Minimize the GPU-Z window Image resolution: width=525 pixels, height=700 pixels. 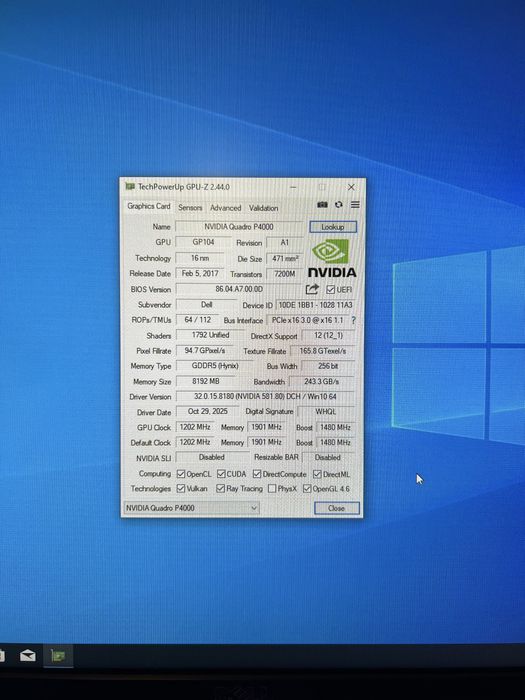(x=293, y=187)
